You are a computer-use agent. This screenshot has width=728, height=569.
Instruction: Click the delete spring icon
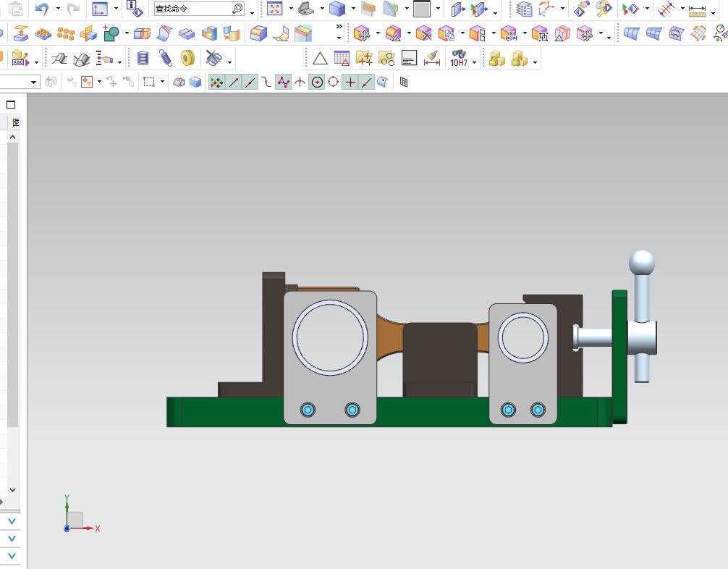coord(213,58)
